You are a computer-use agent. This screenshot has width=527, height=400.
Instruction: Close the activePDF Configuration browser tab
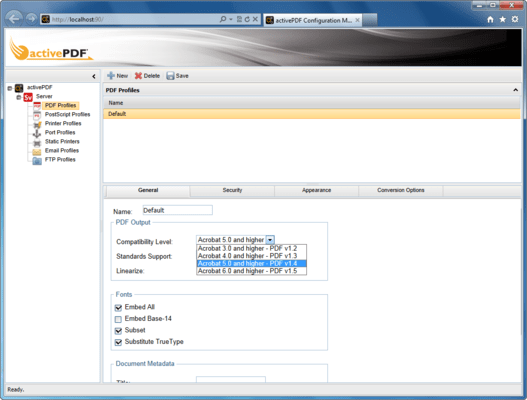pyautogui.click(x=358, y=20)
